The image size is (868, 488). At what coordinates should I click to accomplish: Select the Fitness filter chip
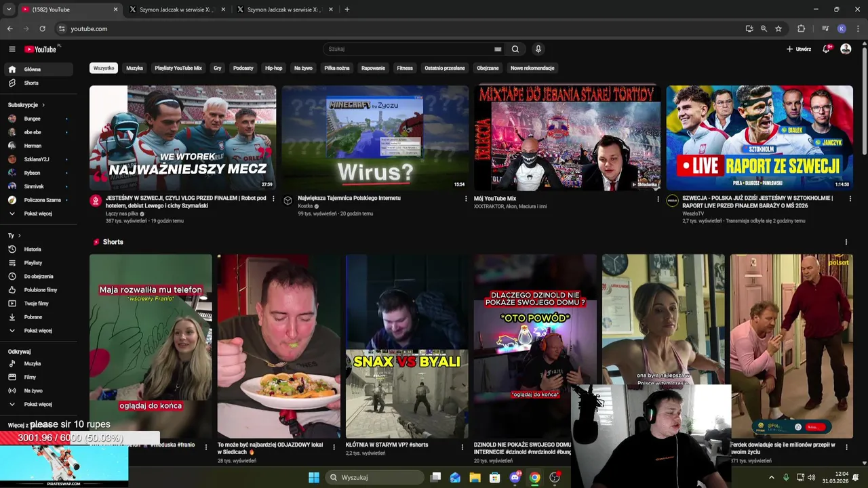pyautogui.click(x=405, y=68)
